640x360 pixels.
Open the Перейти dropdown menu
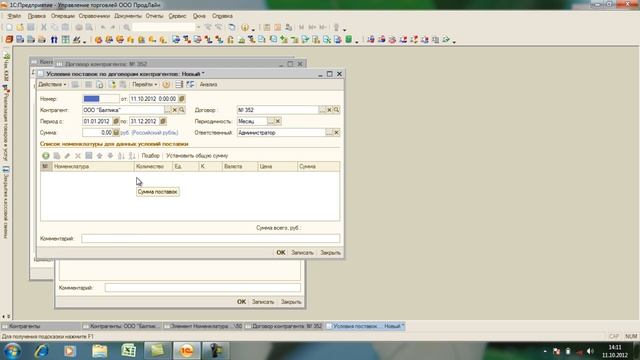[x=144, y=84]
